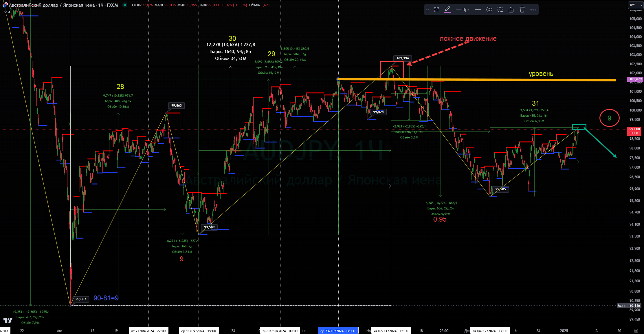Select the yellow '28' label
Screen dimensions: 644x334
pyautogui.click(x=120, y=87)
